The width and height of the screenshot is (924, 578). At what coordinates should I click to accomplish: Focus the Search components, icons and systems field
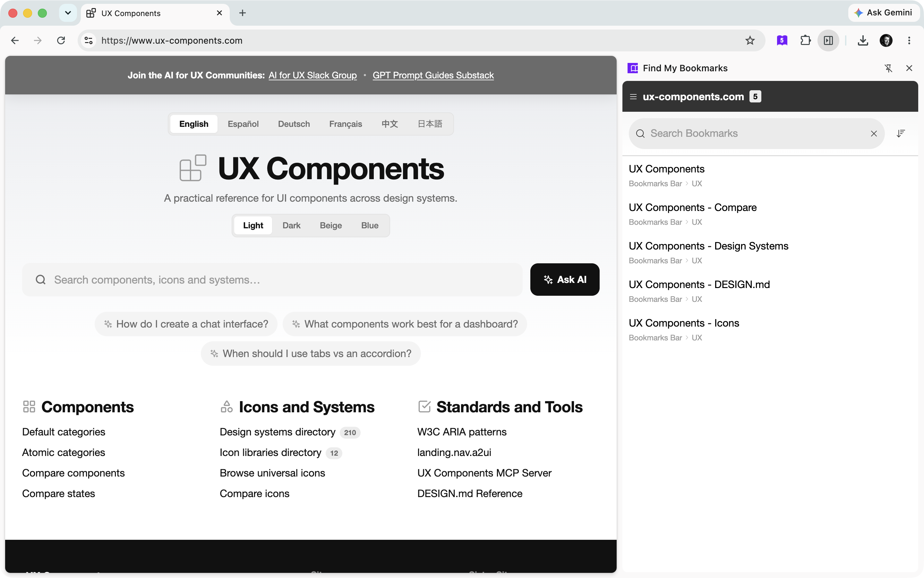tap(272, 280)
